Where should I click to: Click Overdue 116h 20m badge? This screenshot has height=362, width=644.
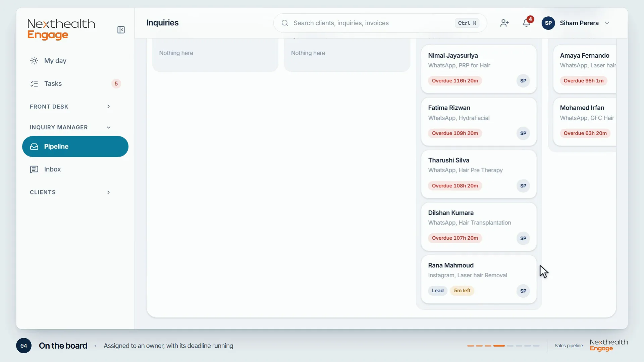point(455,81)
